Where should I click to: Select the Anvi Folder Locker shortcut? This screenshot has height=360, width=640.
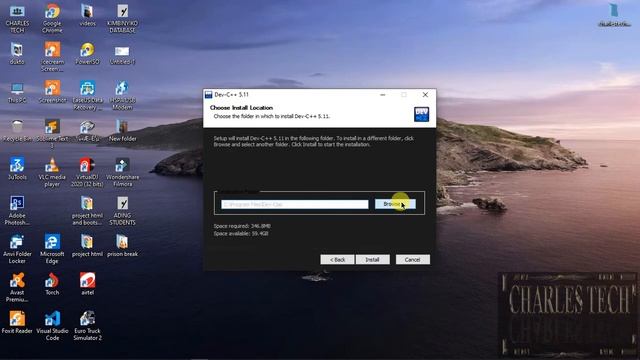click(x=17, y=249)
